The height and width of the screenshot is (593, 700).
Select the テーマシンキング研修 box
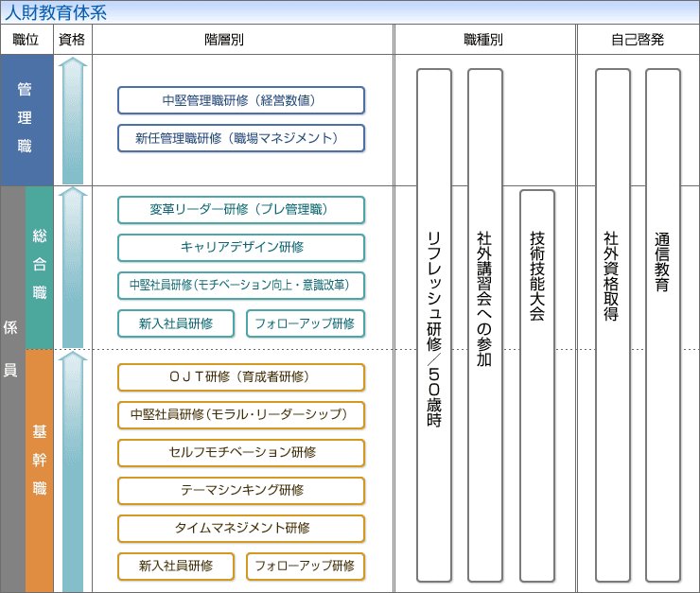tap(241, 491)
